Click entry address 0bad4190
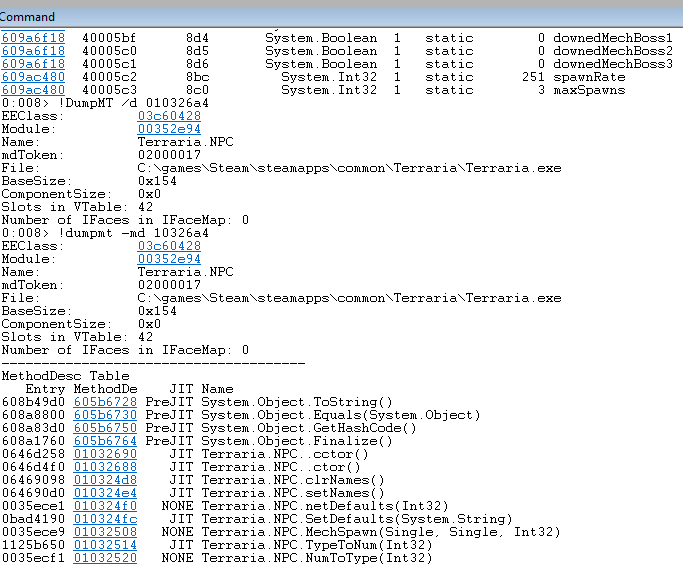Screen dimensions: 683x566 (x=33, y=519)
